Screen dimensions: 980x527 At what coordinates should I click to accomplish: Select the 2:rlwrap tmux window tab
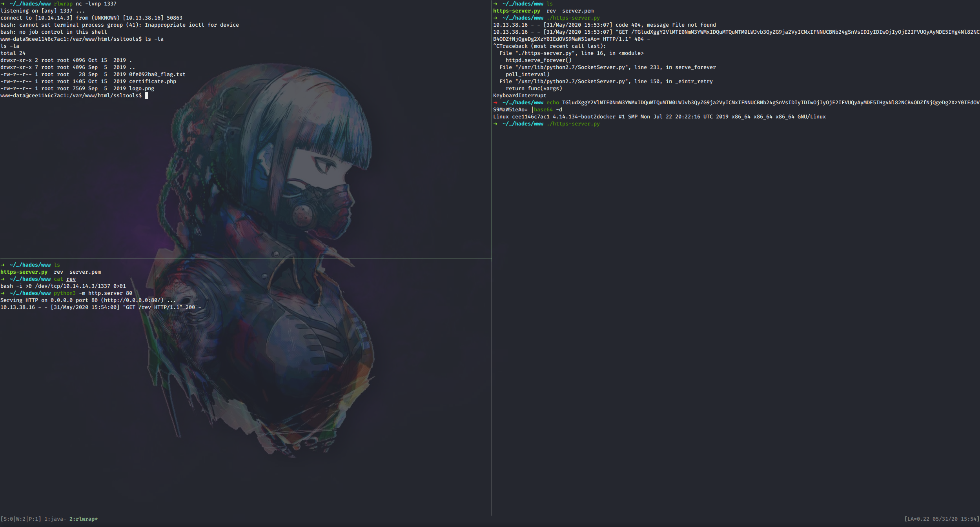(x=83, y=519)
